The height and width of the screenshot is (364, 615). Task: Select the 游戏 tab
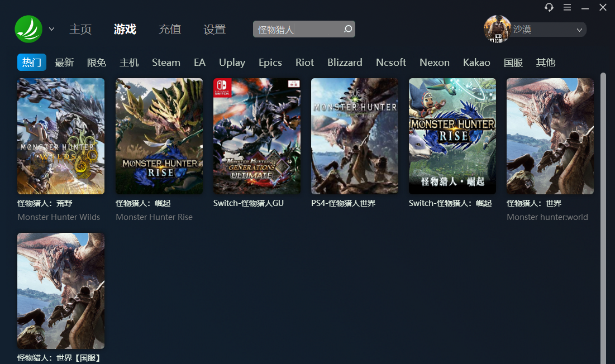pos(125,30)
